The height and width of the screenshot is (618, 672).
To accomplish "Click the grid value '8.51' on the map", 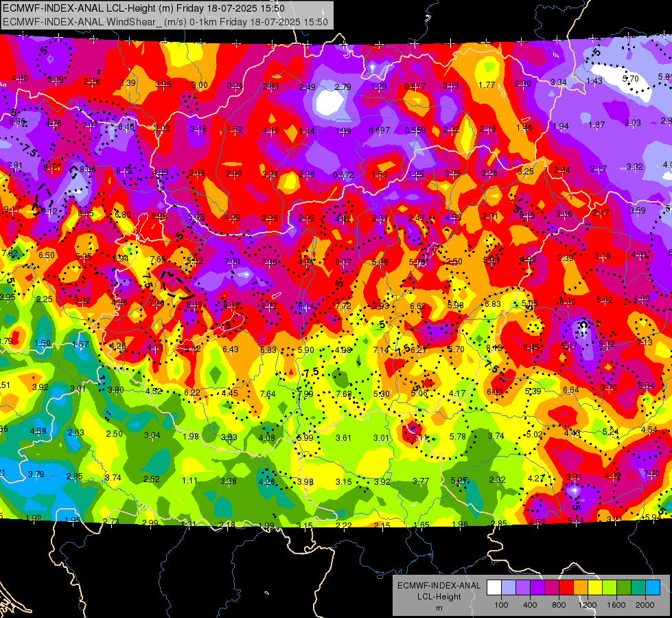I will click(x=52, y=168).
